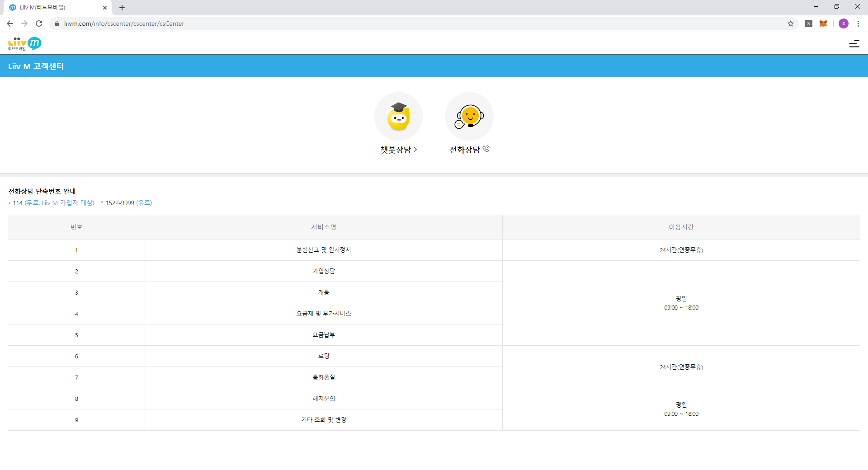Click the browser forward arrow
868x470 pixels.
click(24, 23)
